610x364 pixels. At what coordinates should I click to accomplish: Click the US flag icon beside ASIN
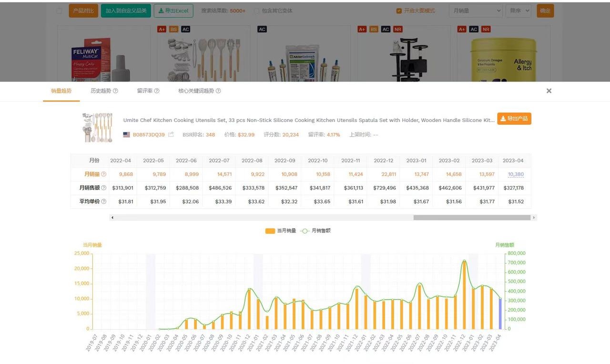pyautogui.click(x=126, y=135)
